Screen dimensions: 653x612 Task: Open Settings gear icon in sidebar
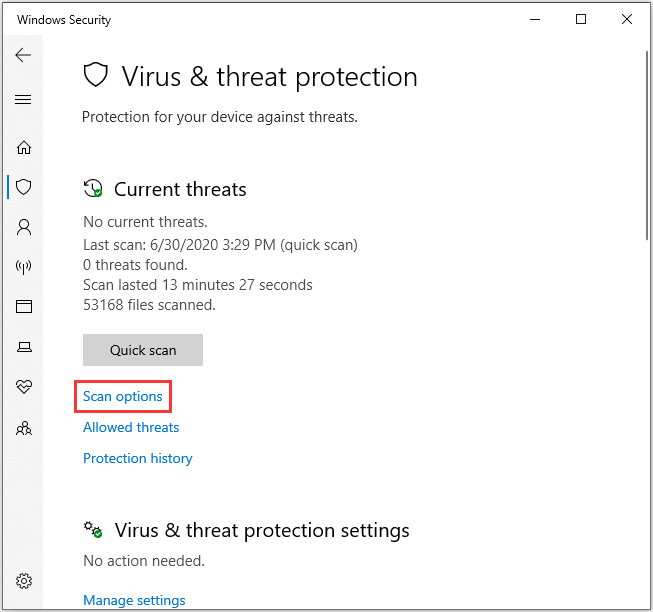24,581
